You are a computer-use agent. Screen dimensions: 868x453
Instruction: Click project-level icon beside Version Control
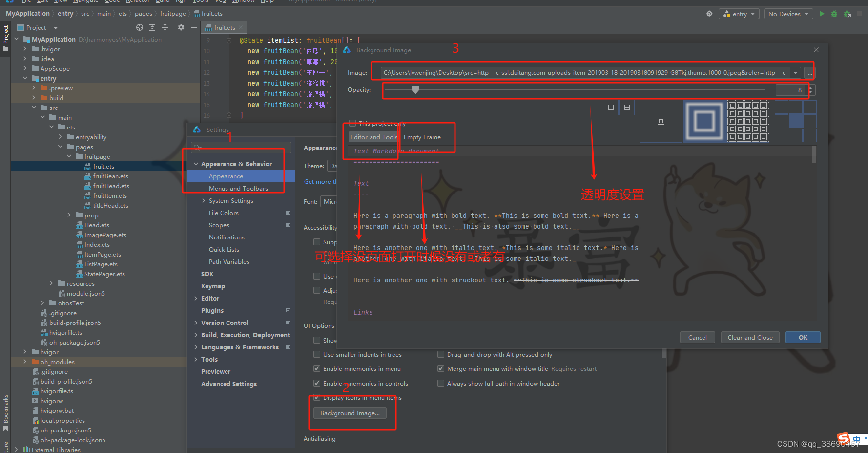tap(288, 323)
